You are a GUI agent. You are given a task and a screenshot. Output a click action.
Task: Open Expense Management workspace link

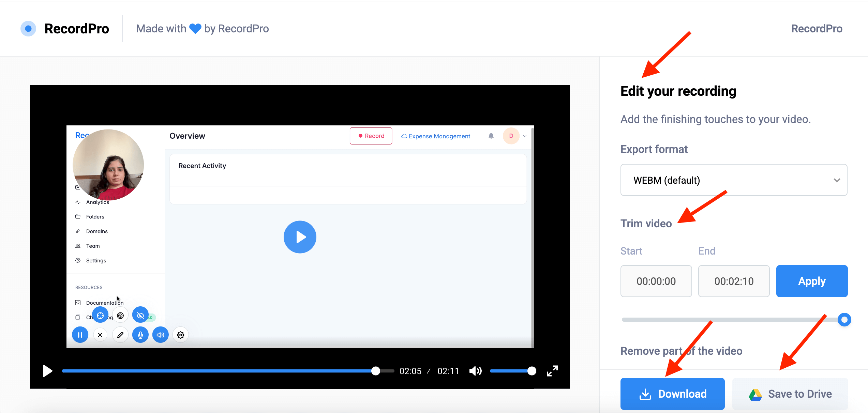pyautogui.click(x=436, y=136)
